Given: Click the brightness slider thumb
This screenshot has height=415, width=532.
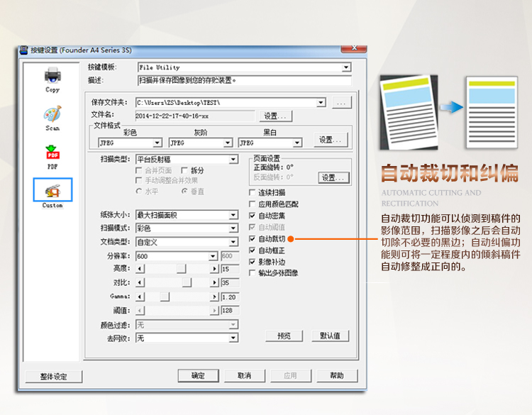Looking at the screenshot, I should [x=181, y=270].
